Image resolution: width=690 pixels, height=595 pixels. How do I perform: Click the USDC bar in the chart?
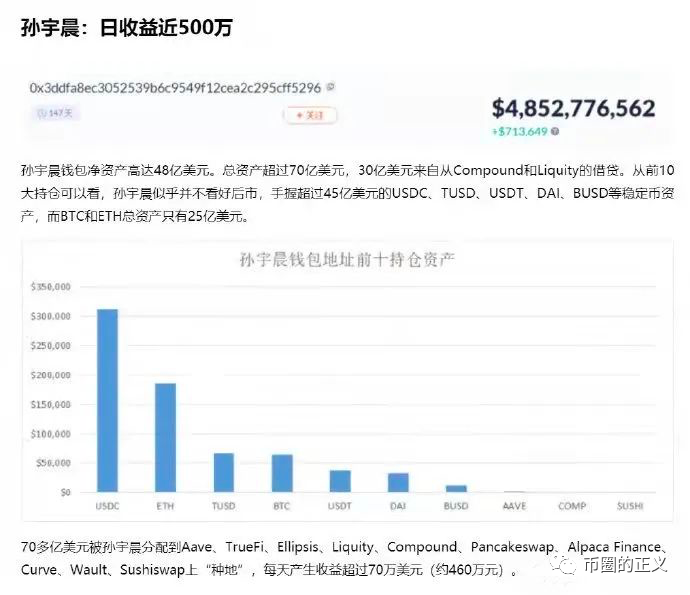tap(107, 400)
